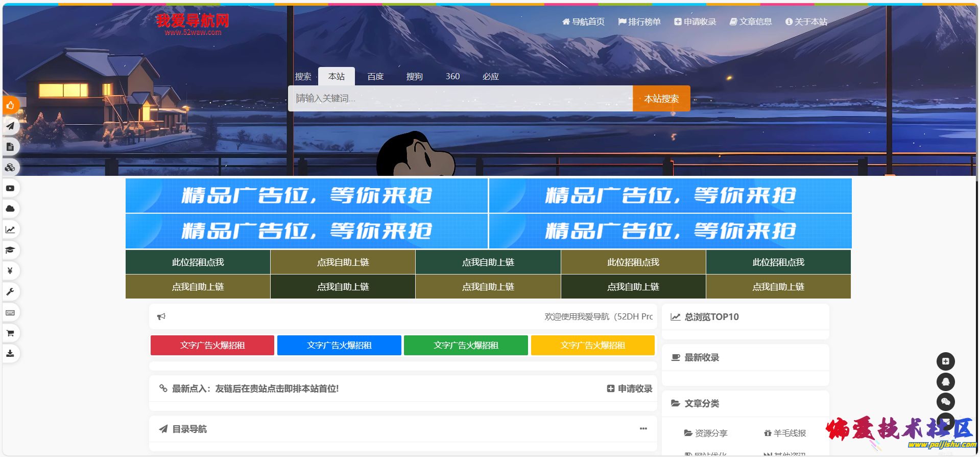Image resolution: width=980 pixels, height=457 pixels.
Task: Focus the 请输入关键词 search field
Action: [x=460, y=99]
